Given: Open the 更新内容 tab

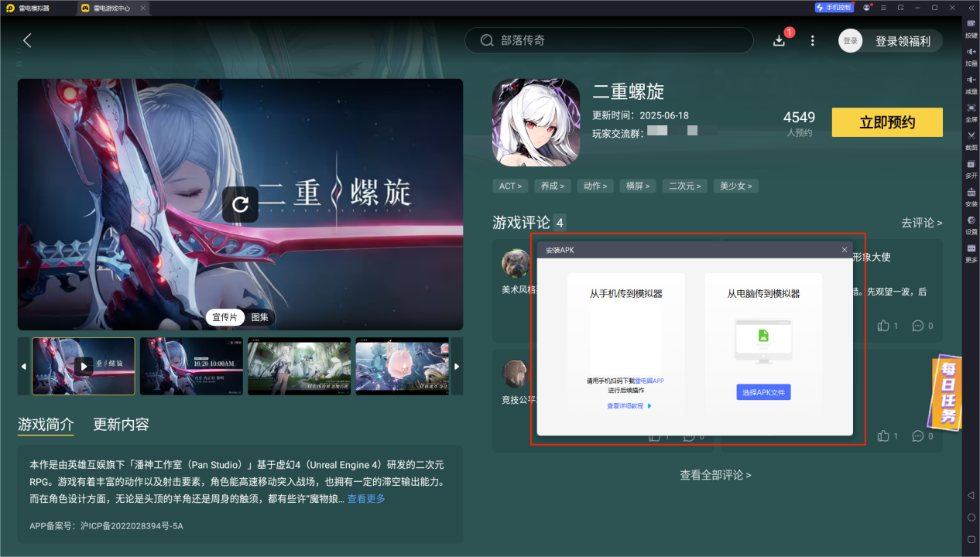Looking at the screenshot, I should coord(121,424).
